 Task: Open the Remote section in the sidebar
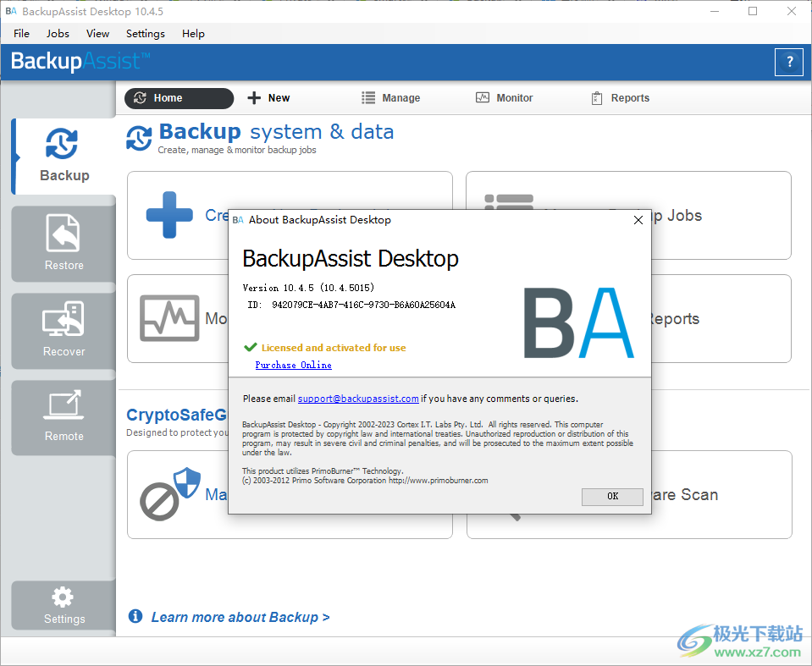tap(64, 417)
